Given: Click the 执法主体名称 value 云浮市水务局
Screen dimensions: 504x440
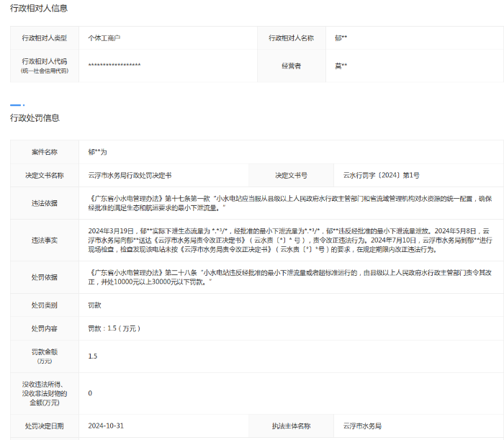Looking at the screenshot, I should click(x=362, y=426).
